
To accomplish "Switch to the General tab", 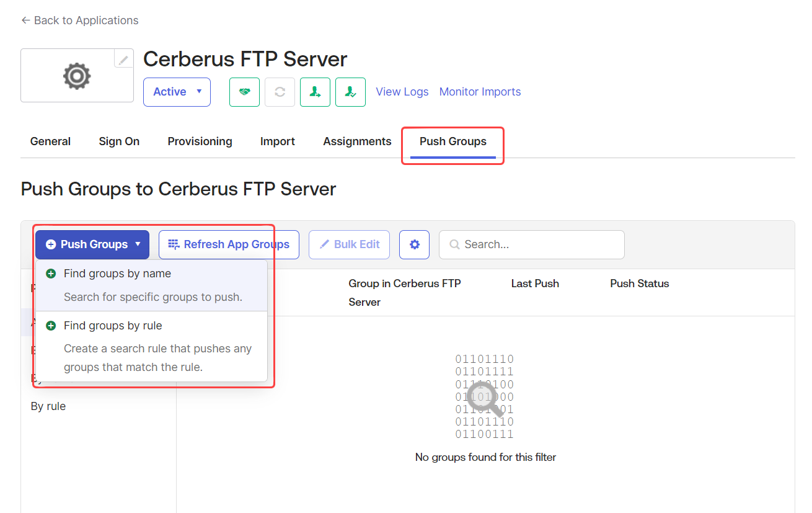I will pos(50,141).
